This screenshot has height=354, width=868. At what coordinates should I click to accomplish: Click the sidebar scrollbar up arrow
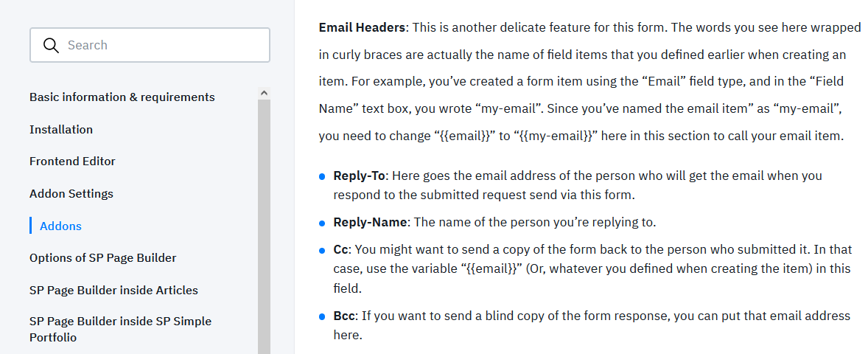coord(264,93)
